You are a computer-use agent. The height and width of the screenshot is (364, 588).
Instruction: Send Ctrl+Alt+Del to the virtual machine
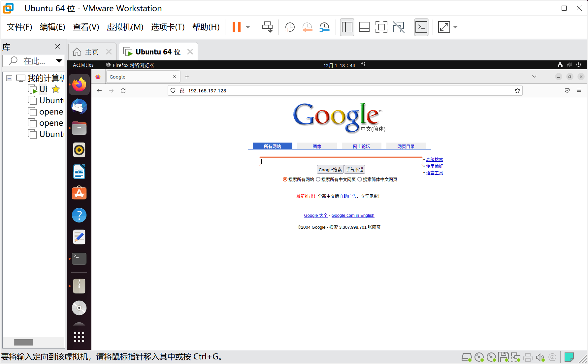tap(267, 27)
